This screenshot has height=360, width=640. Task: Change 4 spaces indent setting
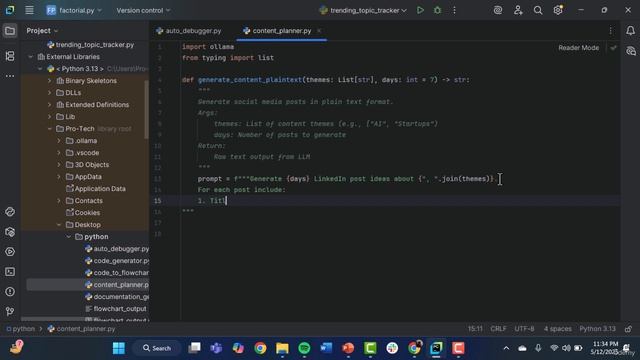pos(558,329)
